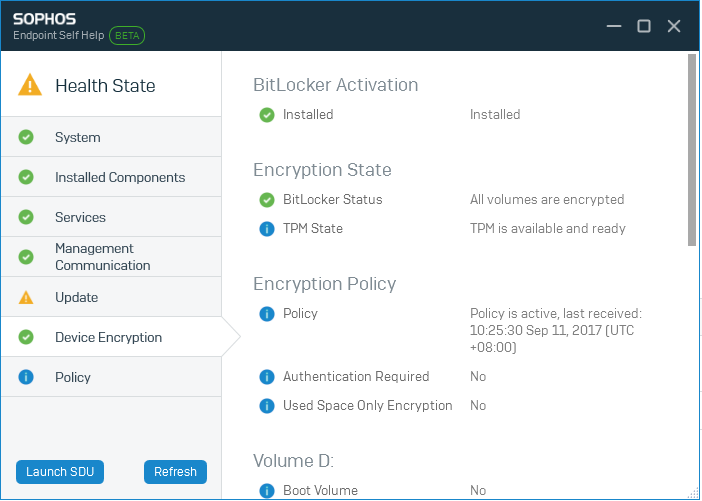Click the Used Space Only Encryption label
The image size is (702, 501).
(x=368, y=406)
